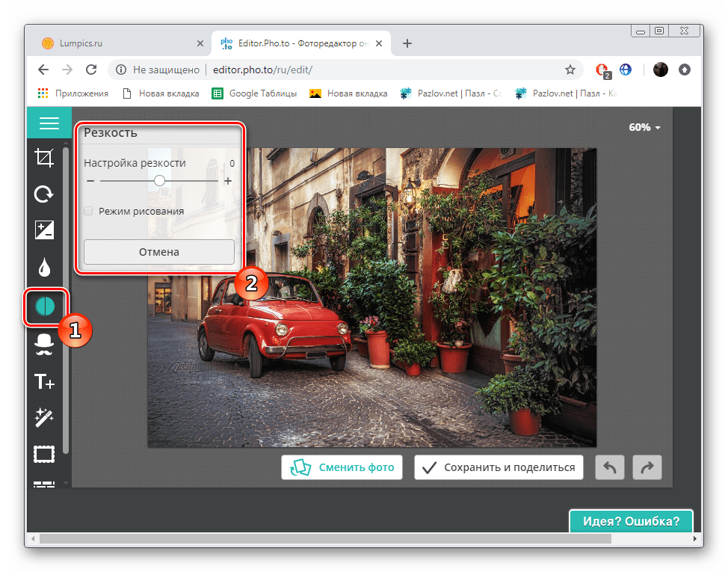The width and height of the screenshot is (728, 572).
Task: Click the browser update arrow icon
Action: tap(685, 70)
